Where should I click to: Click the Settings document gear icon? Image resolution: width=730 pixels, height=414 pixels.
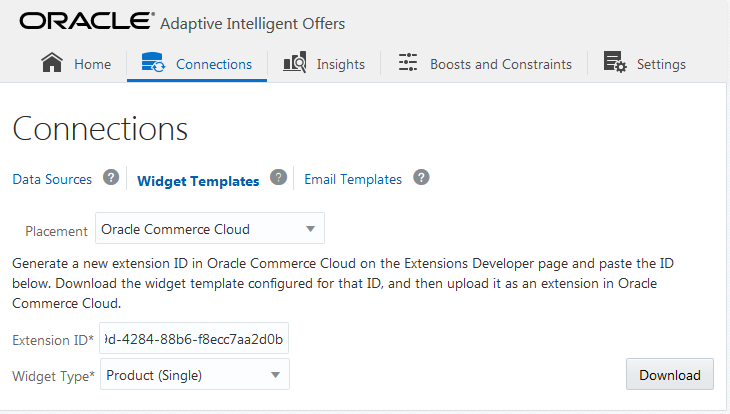[x=615, y=62]
